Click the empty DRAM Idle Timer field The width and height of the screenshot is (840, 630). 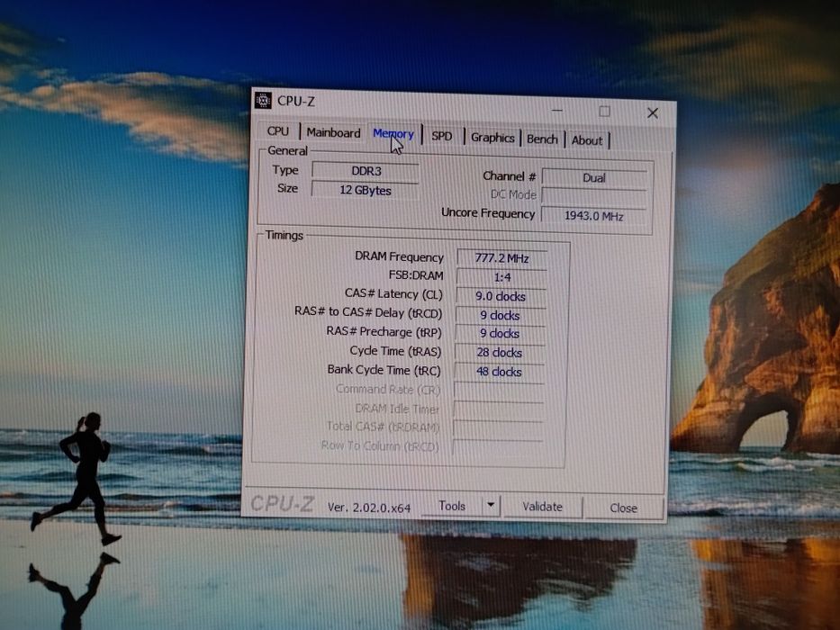pos(498,409)
